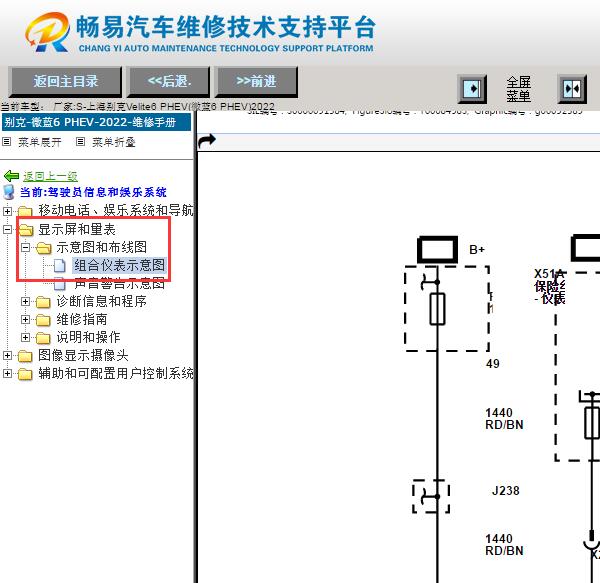Expand the 说明和操作 node
The image size is (600, 583).
pos(25,337)
